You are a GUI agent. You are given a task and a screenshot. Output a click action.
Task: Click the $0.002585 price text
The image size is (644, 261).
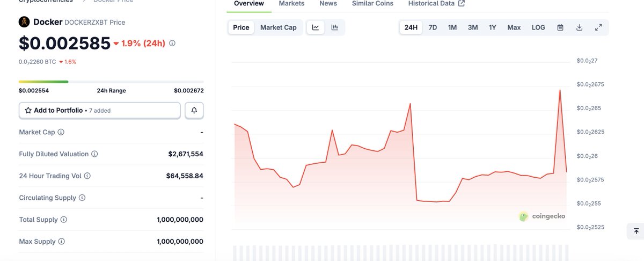[64, 43]
